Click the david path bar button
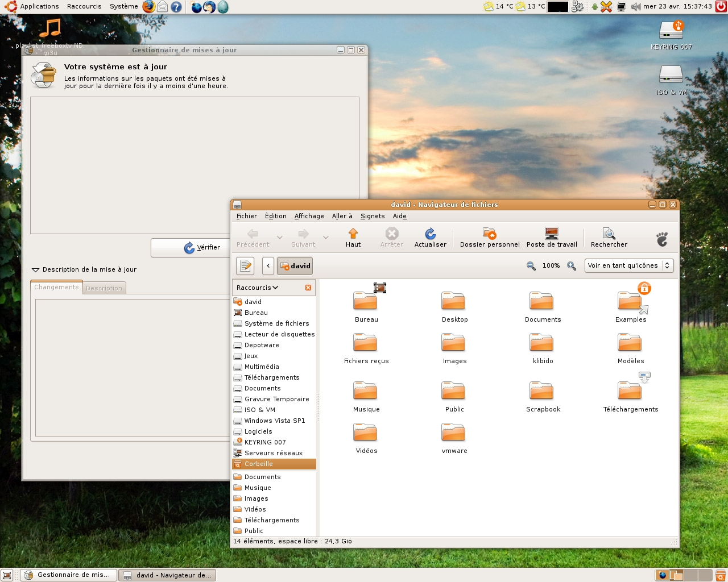 pos(295,266)
